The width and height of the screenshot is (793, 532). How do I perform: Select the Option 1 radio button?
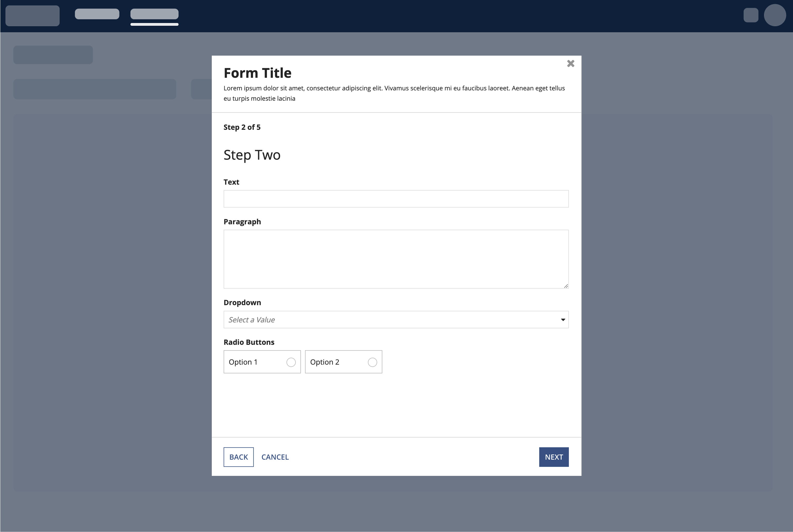pyautogui.click(x=291, y=362)
